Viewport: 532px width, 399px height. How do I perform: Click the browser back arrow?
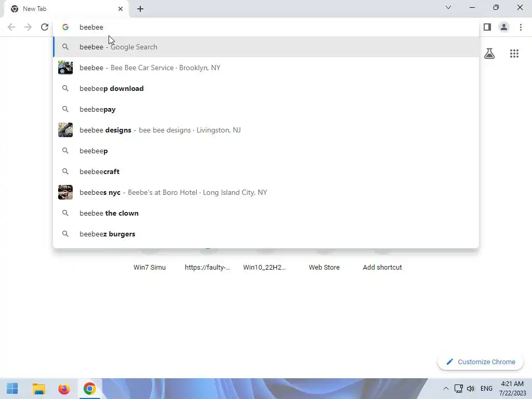tap(11, 27)
